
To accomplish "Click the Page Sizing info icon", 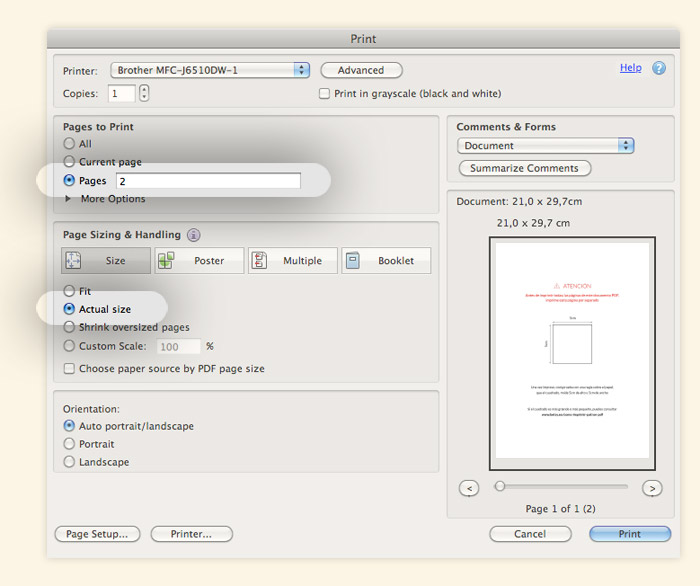I will coord(193,235).
